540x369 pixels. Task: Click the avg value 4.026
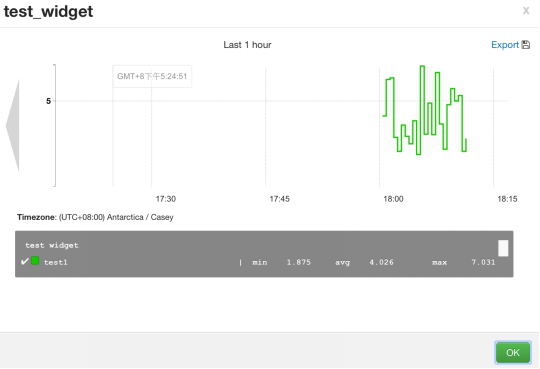point(381,262)
